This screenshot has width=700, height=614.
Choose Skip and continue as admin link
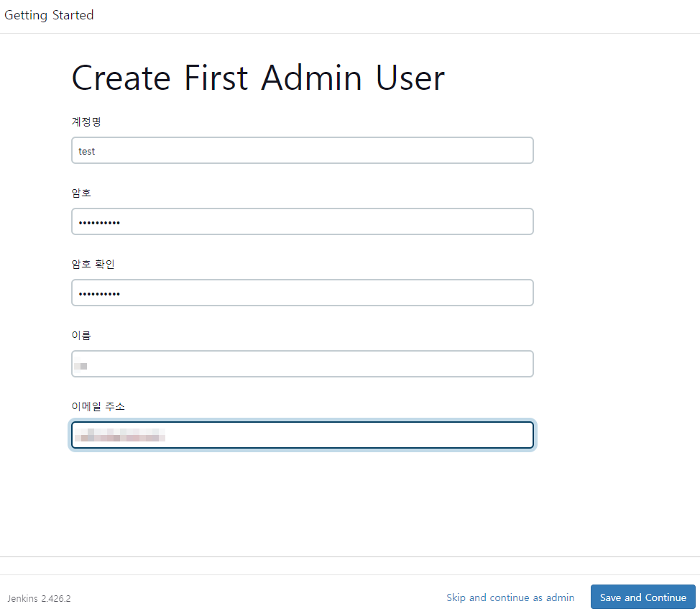pyautogui.click(x=510, y=597)
